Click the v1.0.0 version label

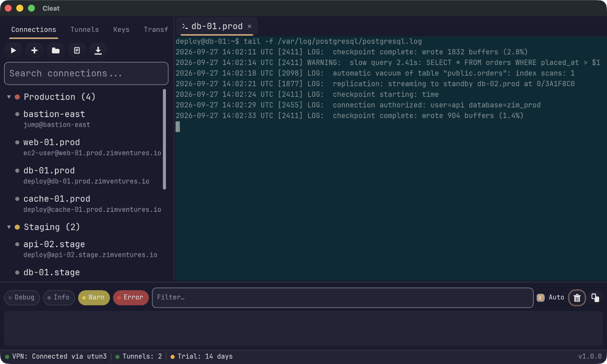(x=590, y=356)
